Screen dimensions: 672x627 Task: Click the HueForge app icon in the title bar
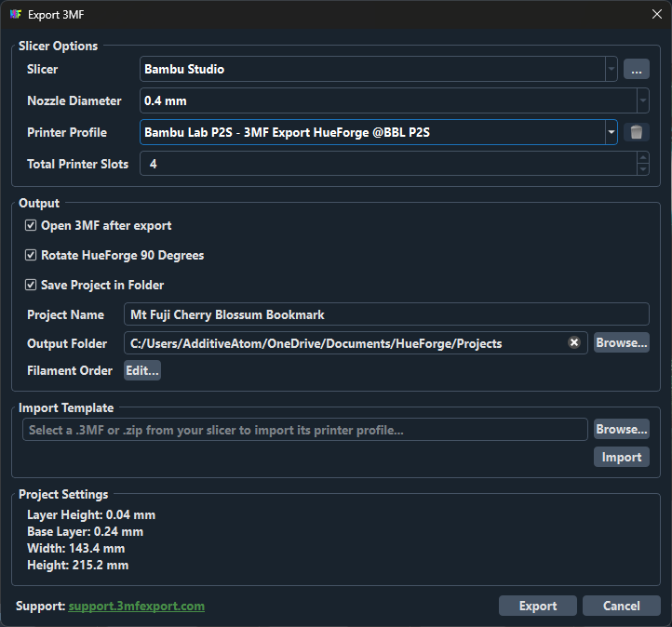[16, 15]
